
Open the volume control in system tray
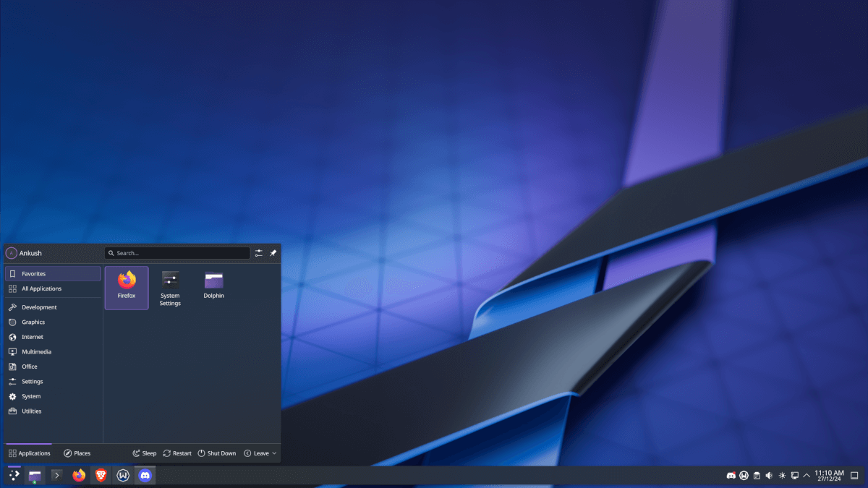[769, 475]
